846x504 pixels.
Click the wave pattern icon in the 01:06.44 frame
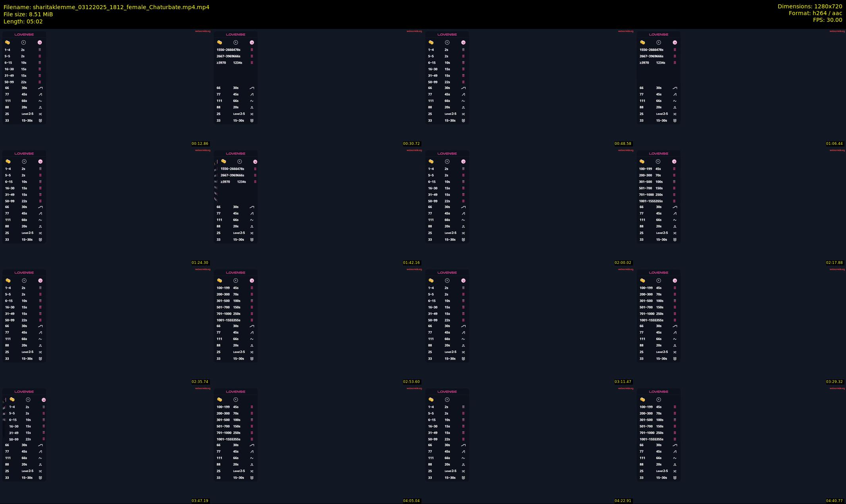click(675, 101)
